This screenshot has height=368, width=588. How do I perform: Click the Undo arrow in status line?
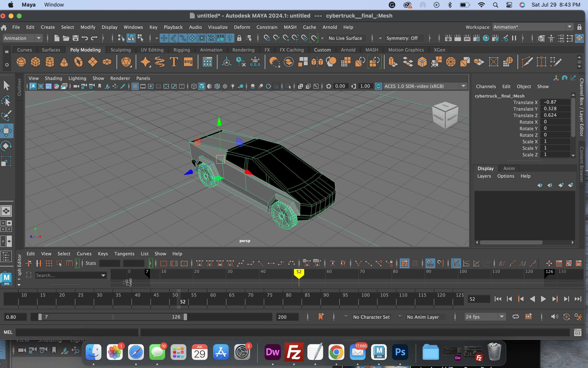coord(85,38)
